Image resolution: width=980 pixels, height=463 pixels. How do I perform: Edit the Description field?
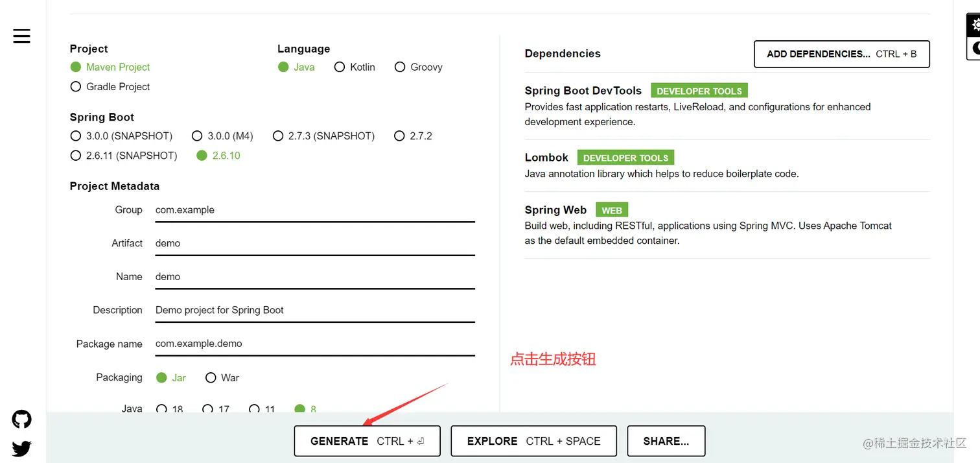(315, 310)
